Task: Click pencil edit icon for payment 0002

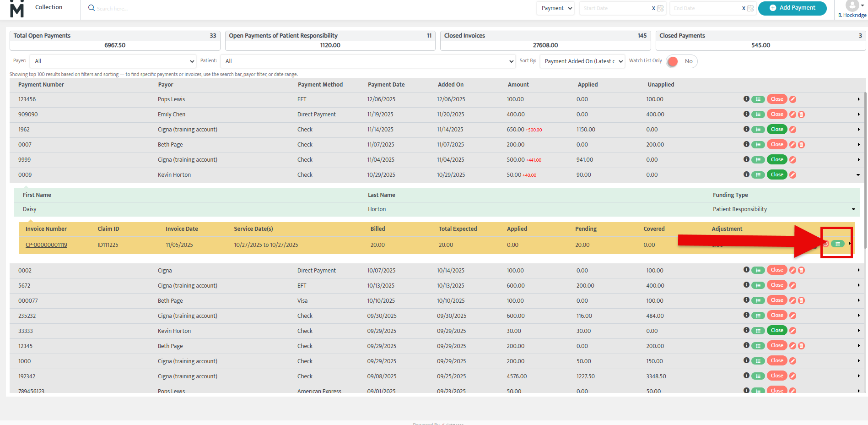Action: point(793,270)
